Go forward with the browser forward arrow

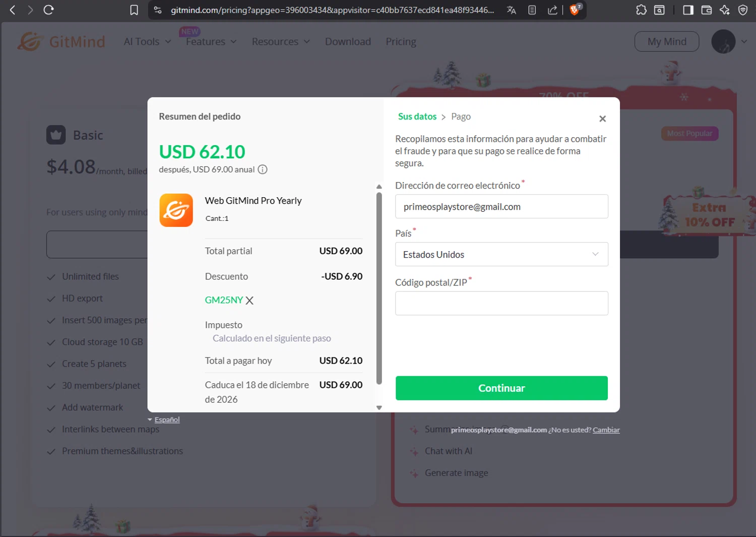[30, 10]
